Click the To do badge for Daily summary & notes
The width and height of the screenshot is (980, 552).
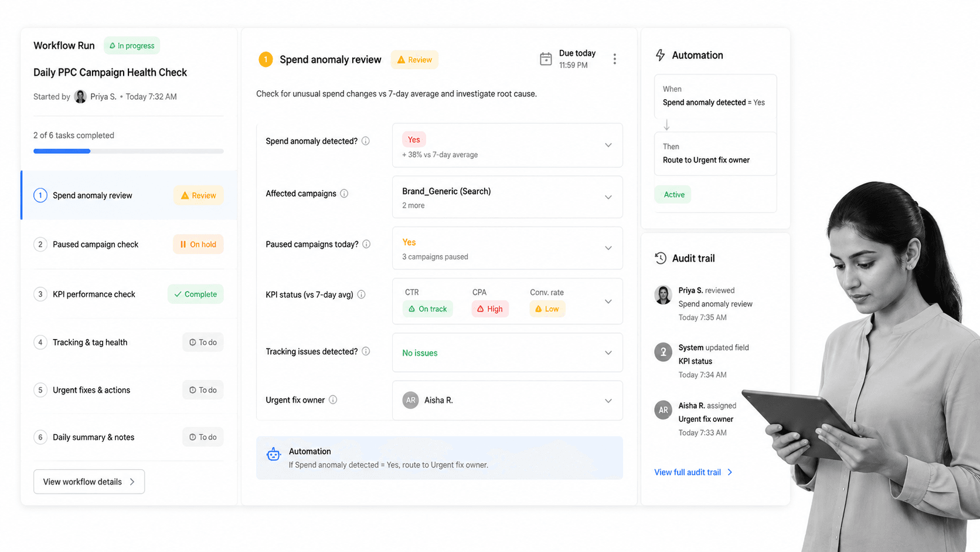point(203,437)
